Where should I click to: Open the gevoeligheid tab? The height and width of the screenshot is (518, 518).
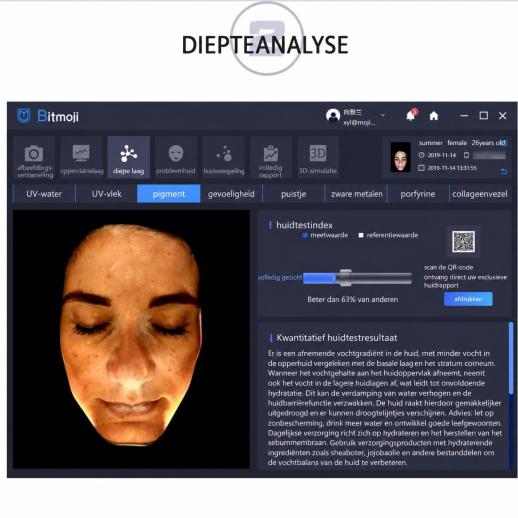pos(231,194)
